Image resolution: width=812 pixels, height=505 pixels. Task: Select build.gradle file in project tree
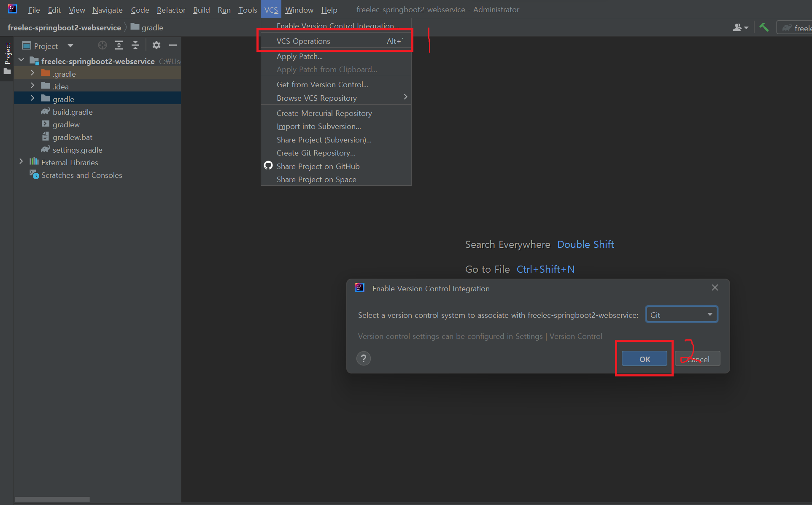[x=73, y=112]
